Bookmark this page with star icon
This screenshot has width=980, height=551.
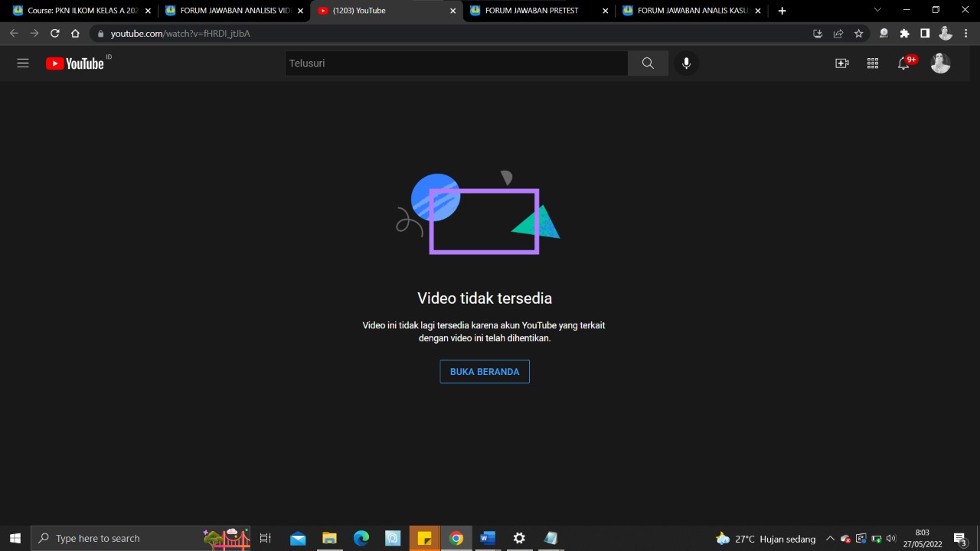[858, 34]
